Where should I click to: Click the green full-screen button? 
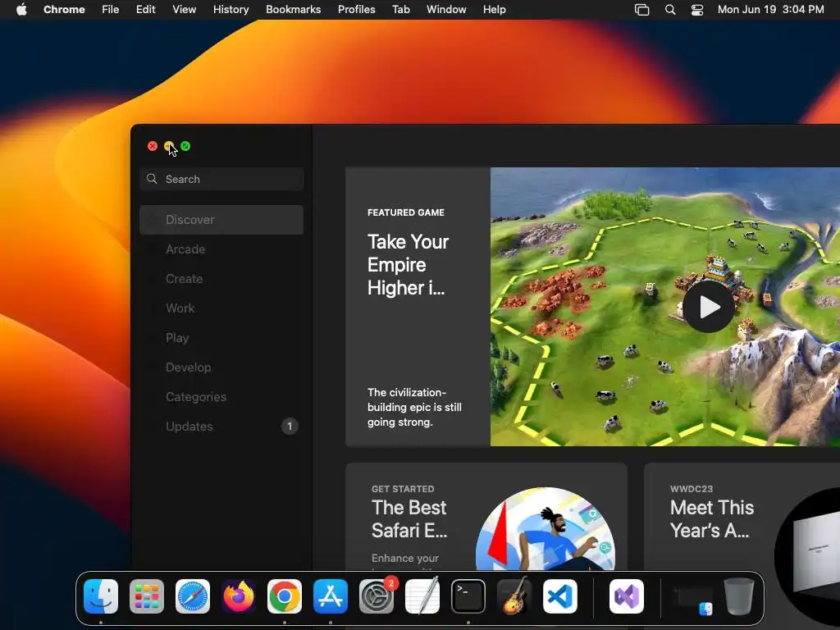[x=185, y=146]
